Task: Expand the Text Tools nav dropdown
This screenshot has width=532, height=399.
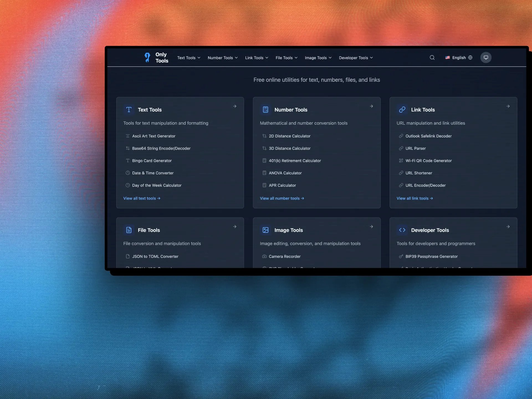Action: (189, 58)
